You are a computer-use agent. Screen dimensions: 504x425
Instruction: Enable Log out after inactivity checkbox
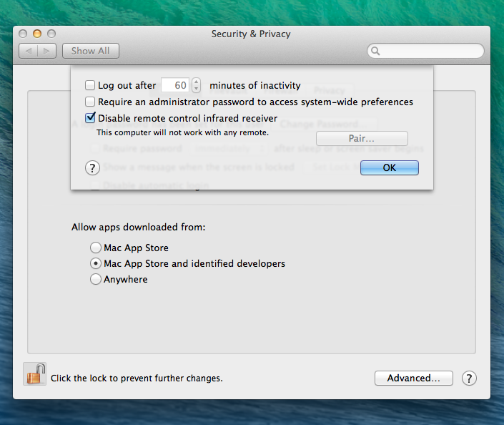pyautogui.click(x=90, y=85)
